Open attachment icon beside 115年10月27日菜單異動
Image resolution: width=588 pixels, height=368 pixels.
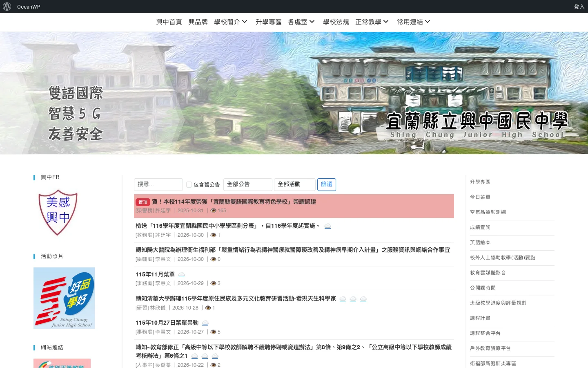[205, 323]
